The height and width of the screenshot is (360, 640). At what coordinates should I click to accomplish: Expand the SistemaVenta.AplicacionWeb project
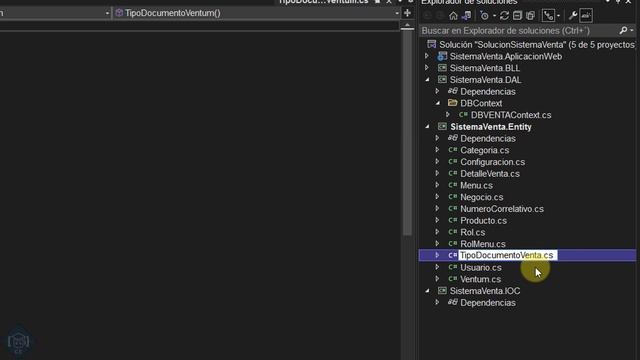click(x=427, y=56)
